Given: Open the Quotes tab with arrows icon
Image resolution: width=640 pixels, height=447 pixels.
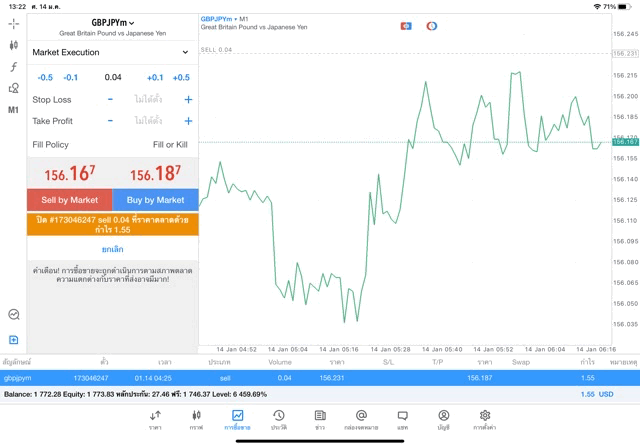Looking at the screenshot, I should tap(155, 420).
